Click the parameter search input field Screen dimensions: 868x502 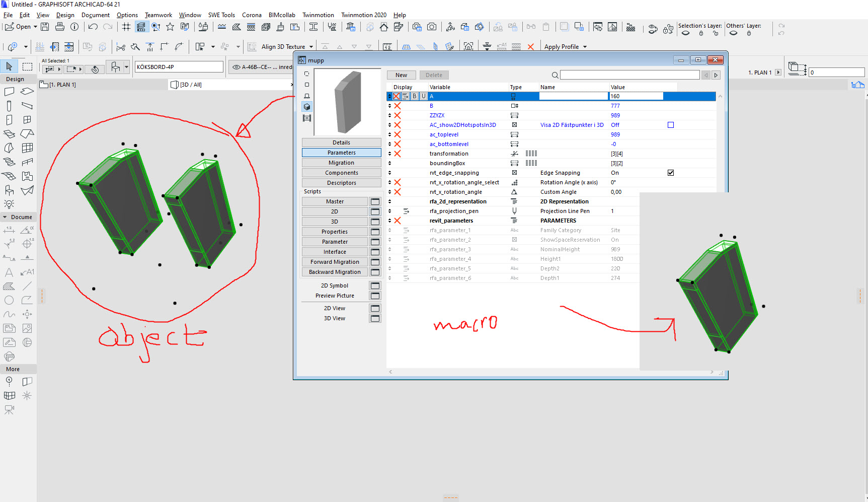(x=629, y=75)
